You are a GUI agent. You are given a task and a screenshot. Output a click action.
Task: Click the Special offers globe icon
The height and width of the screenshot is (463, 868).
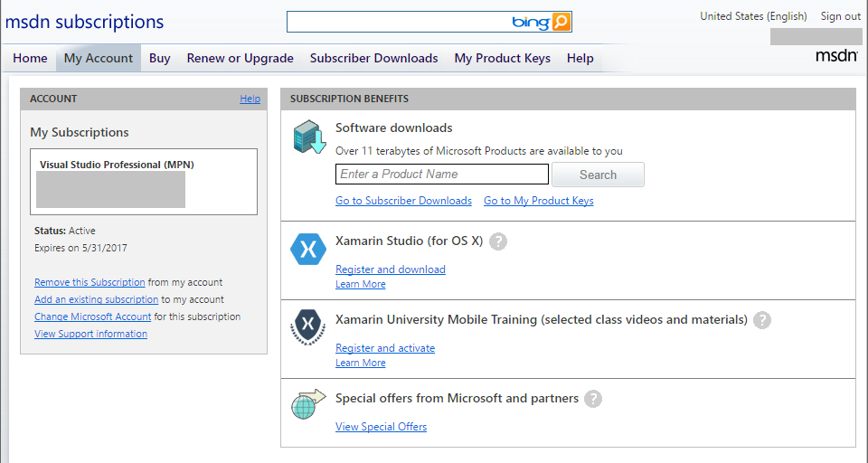point(308,404)
